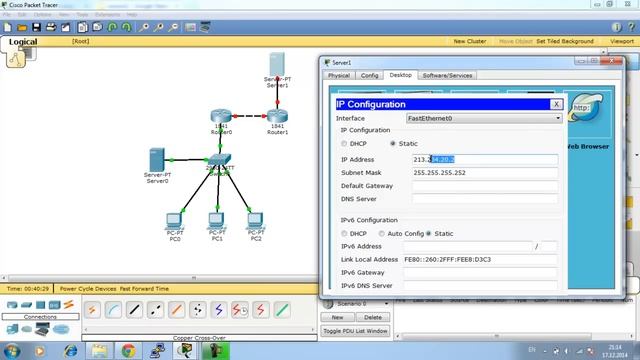Copy selection with the toolbar Copy icon

[x=82, y=27]
